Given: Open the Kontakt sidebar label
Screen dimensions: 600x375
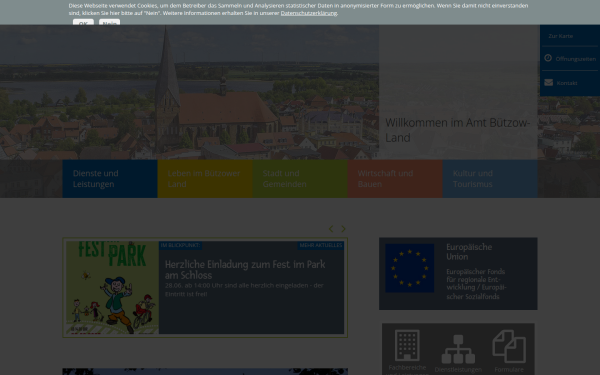Looking at the screenshot, I should coord(567,83).
